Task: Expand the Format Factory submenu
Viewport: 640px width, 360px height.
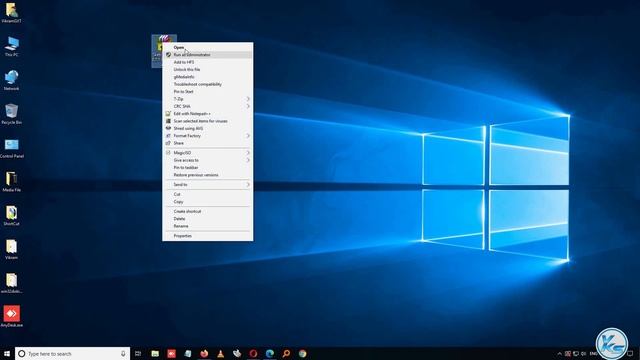Action: tap(208, 136)
